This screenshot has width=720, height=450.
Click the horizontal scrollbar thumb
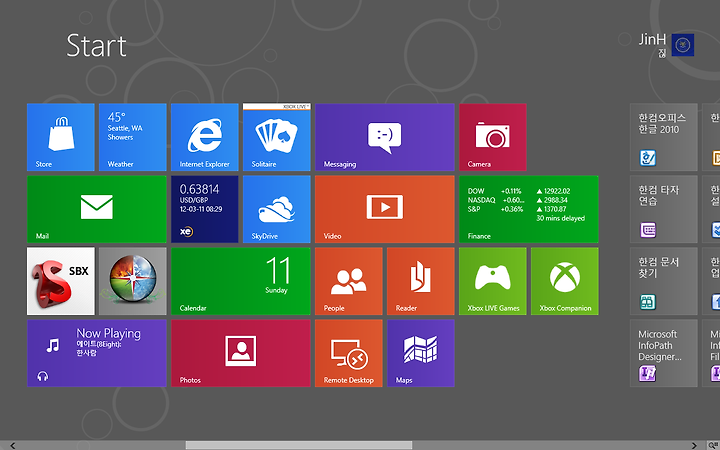(299, 445)
